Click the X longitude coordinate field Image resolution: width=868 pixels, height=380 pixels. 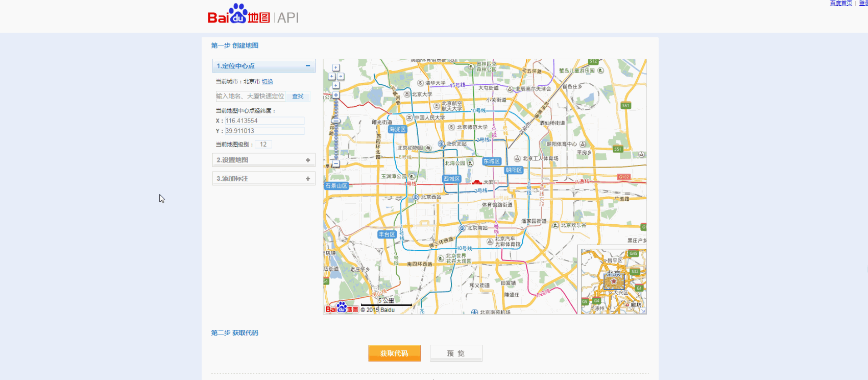click(264, 121)
